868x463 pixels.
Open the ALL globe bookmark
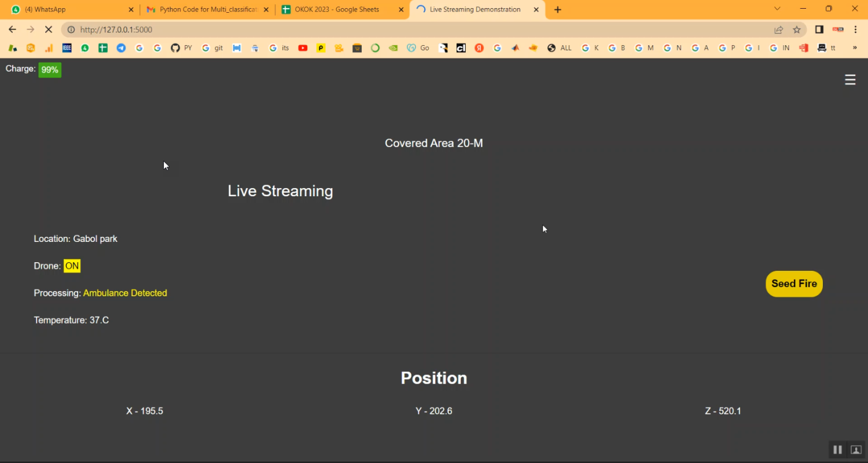[560, 48]
